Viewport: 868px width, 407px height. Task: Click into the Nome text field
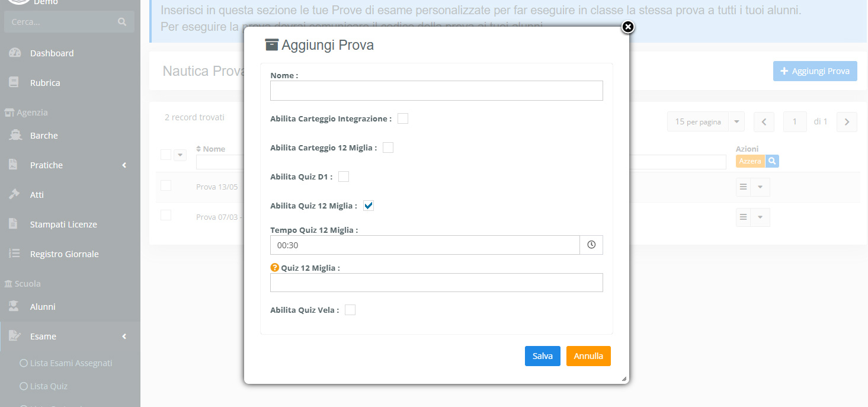[437, 91]
